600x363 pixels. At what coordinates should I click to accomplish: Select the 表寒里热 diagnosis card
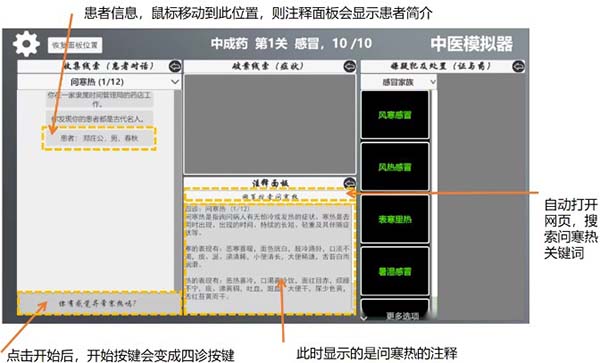[x=395, y=219]
